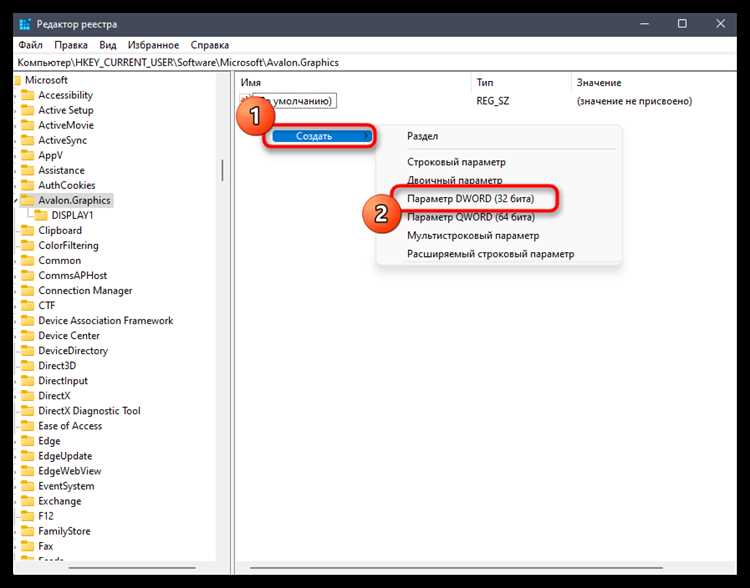750x588 pixels.
Task: Click the Accessibility folder icon
Action: coord(28,95)
